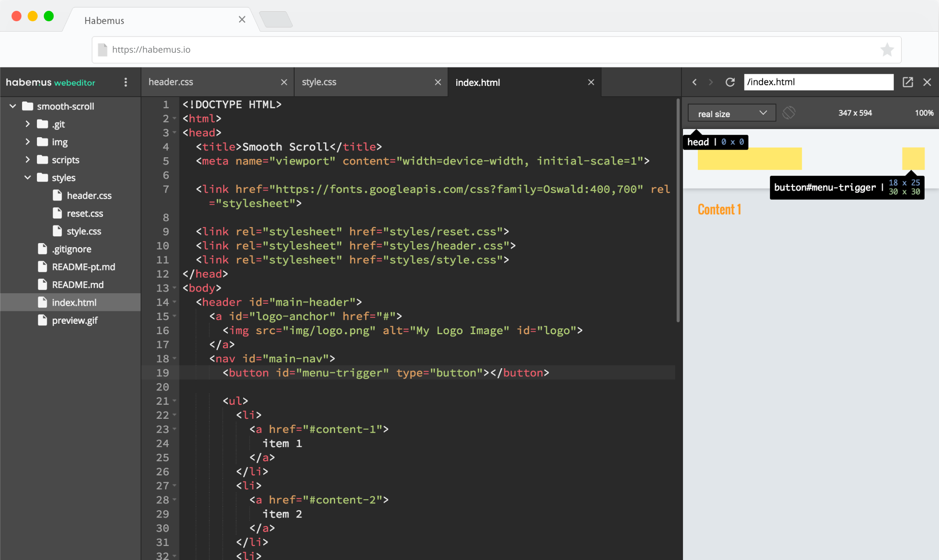The width and height of the screenshot is (939, 560).
Task: Close the style.css tab
Action: [438, 82]
